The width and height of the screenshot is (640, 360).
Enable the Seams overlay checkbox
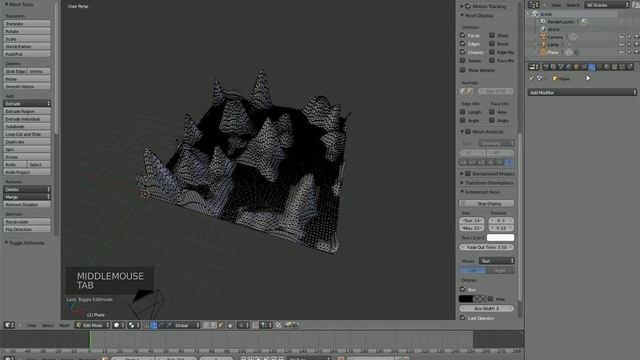462,60
